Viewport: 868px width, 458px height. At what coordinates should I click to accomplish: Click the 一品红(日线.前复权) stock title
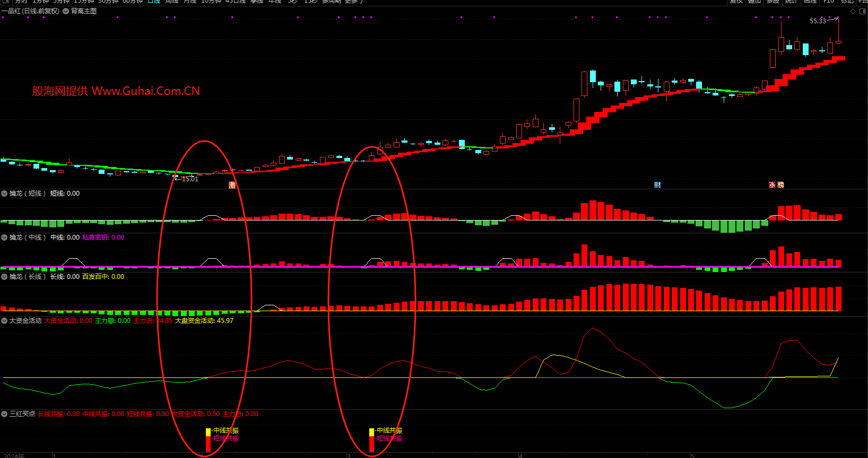[x=31, y=11]
